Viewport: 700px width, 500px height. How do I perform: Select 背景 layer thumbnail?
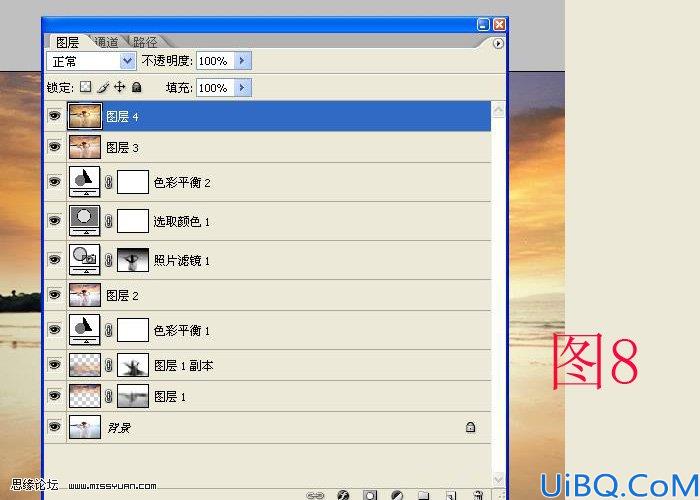tap(85, 427)
